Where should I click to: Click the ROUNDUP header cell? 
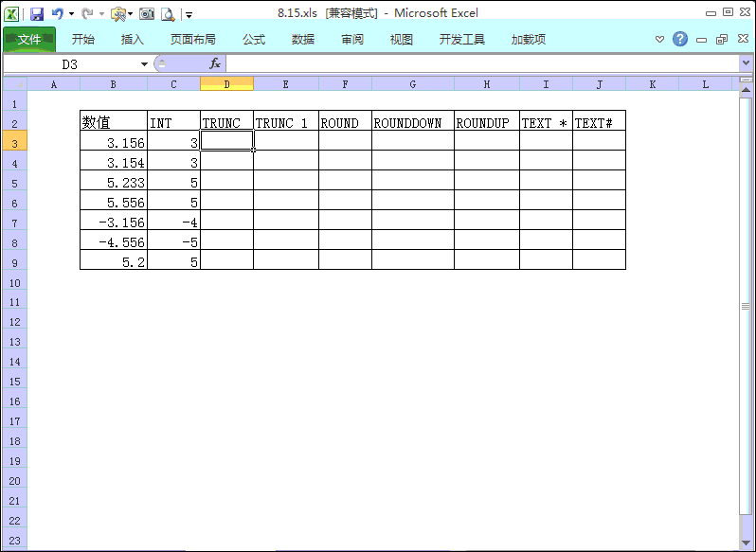(487, 120)
